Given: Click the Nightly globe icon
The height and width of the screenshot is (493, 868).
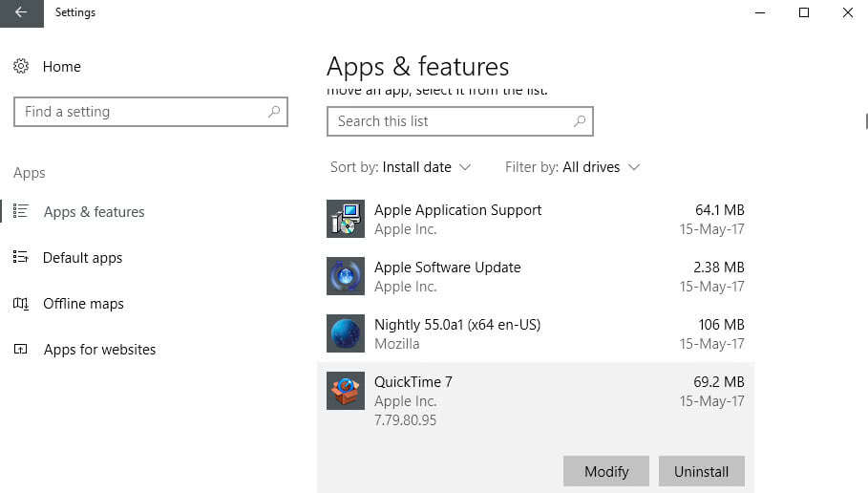Looking at the screenshot, I should (x=346, y=333).
